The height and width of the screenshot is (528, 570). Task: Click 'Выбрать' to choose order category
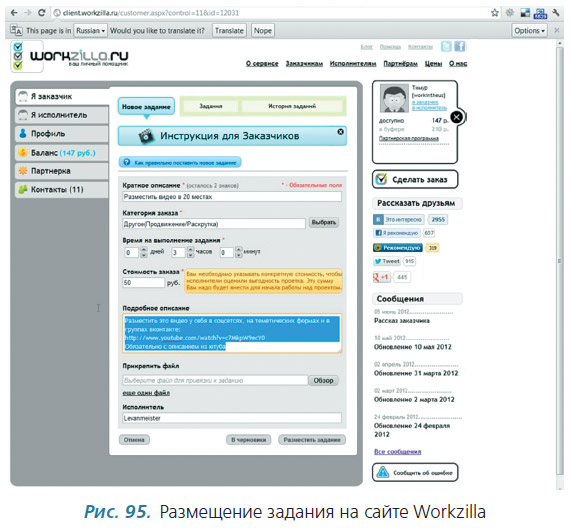(324, 222)
